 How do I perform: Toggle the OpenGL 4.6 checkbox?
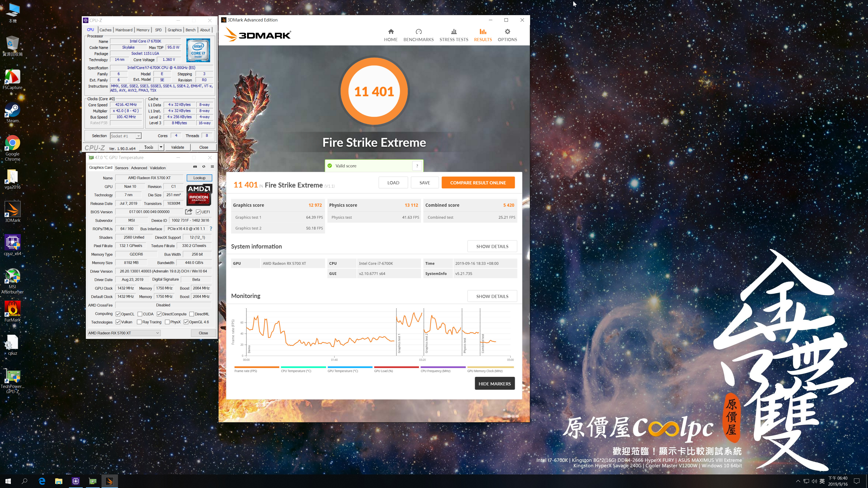[x=186, y=322]
